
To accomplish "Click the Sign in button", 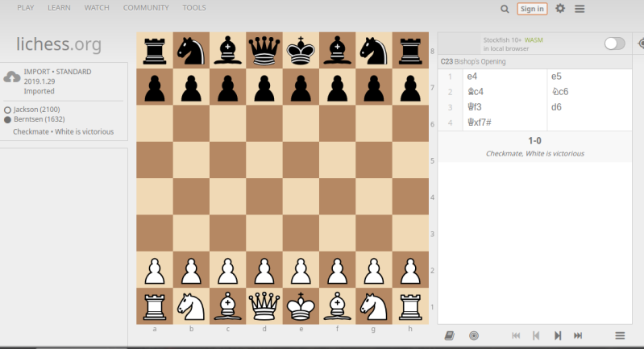I will tap(532, 9).
